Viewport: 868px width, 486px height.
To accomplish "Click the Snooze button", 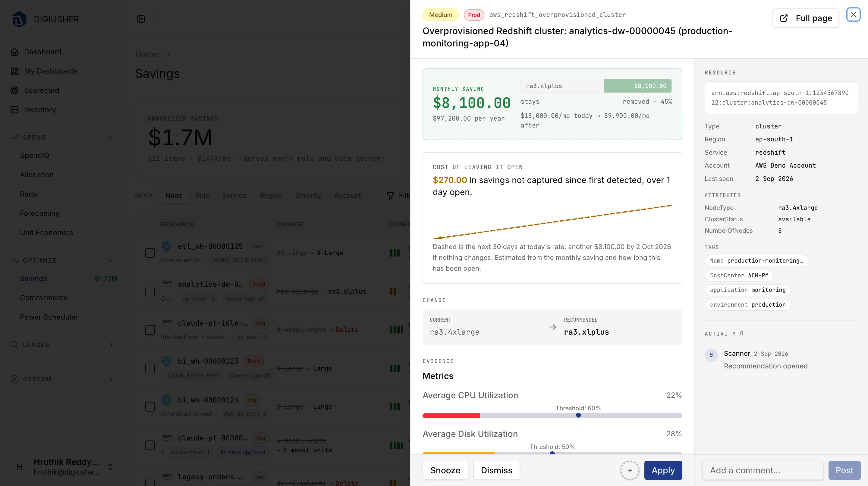I will pyautogui.click(x=445, y=471).
